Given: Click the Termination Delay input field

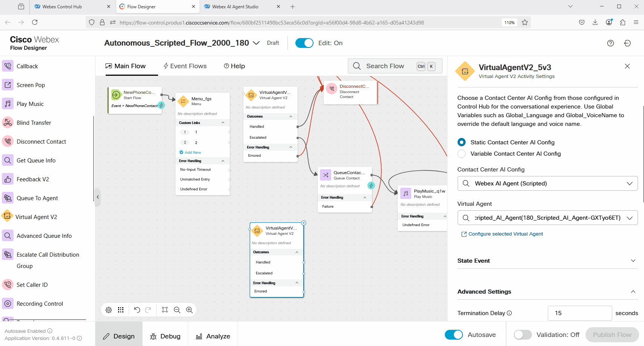Looking at the screenshot, I should 579,313.
